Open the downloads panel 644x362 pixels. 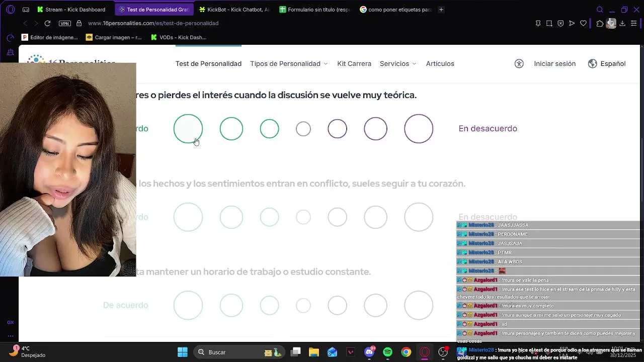pos(622,23)
